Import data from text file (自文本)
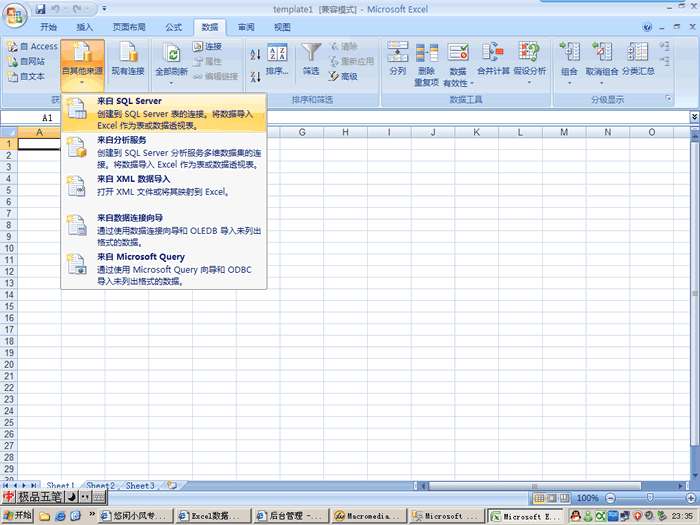The width and height of the screenshot is (700, 525). (26, 76)
